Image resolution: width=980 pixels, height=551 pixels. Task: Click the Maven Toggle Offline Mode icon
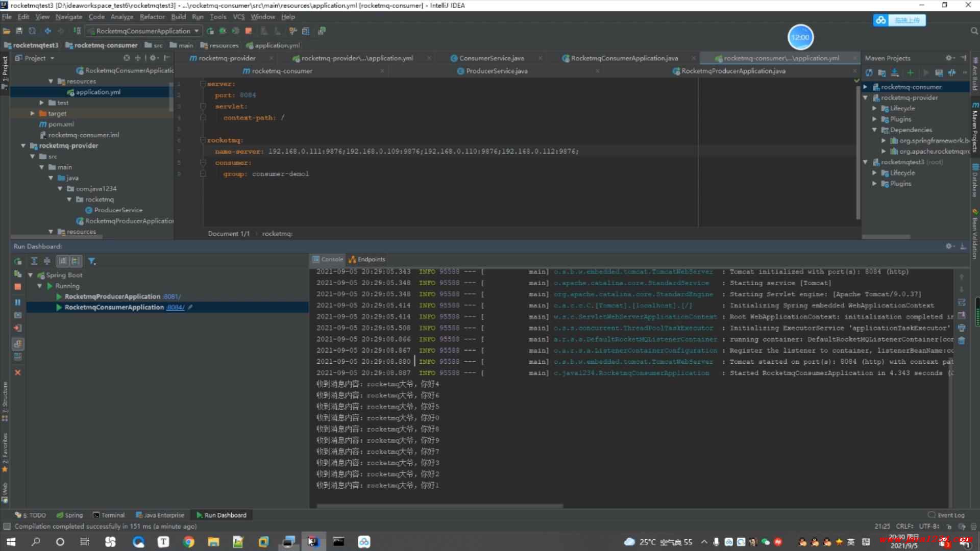pyautogui.click(x=951, y=73)
